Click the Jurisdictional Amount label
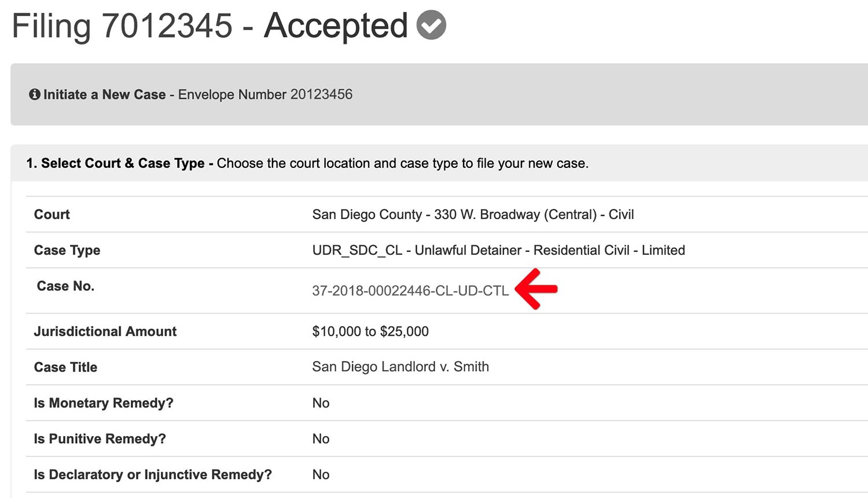868x498 pixels. point(105,331)
